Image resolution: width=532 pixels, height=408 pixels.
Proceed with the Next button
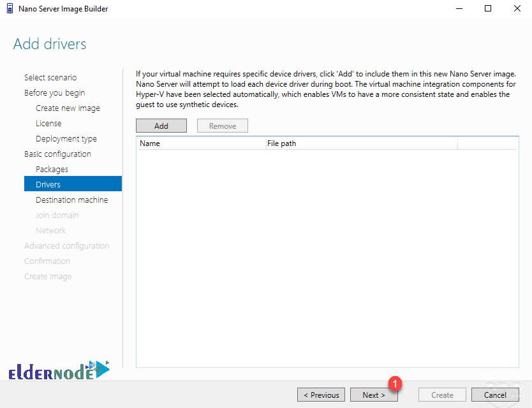click(x=374, y=395)
